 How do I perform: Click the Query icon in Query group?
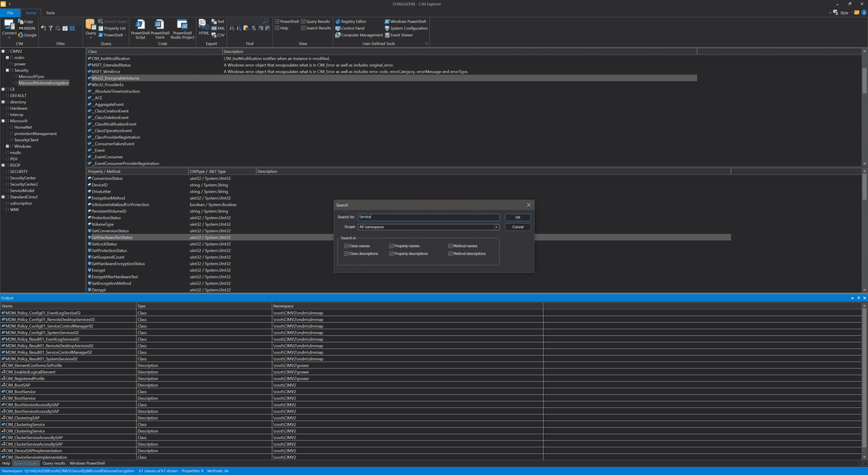point(90,25)
